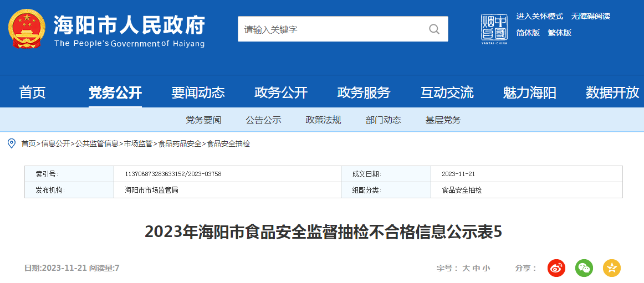The image size is (644, 283).
Task: Click 食品药品安全 breadcrumb link
Action: [x=180, y=143]
